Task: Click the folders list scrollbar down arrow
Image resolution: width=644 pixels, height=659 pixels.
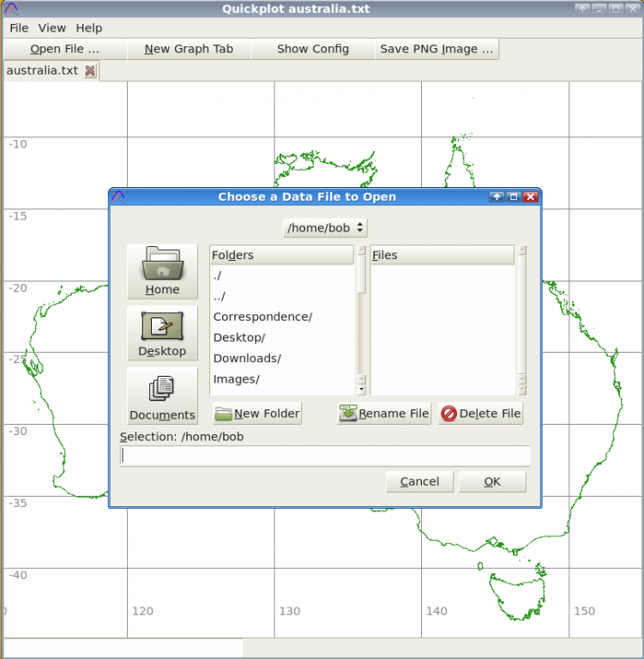Action: point(362,390)
